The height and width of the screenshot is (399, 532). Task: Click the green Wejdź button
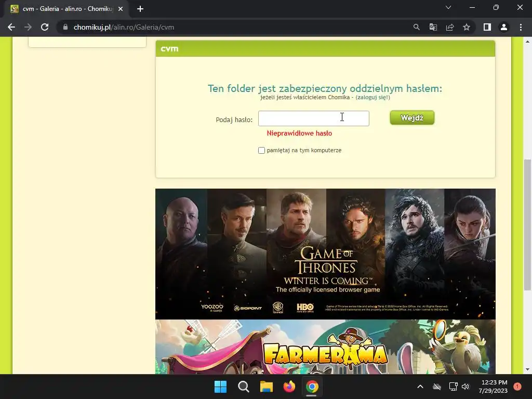click(x=412, y=118)
